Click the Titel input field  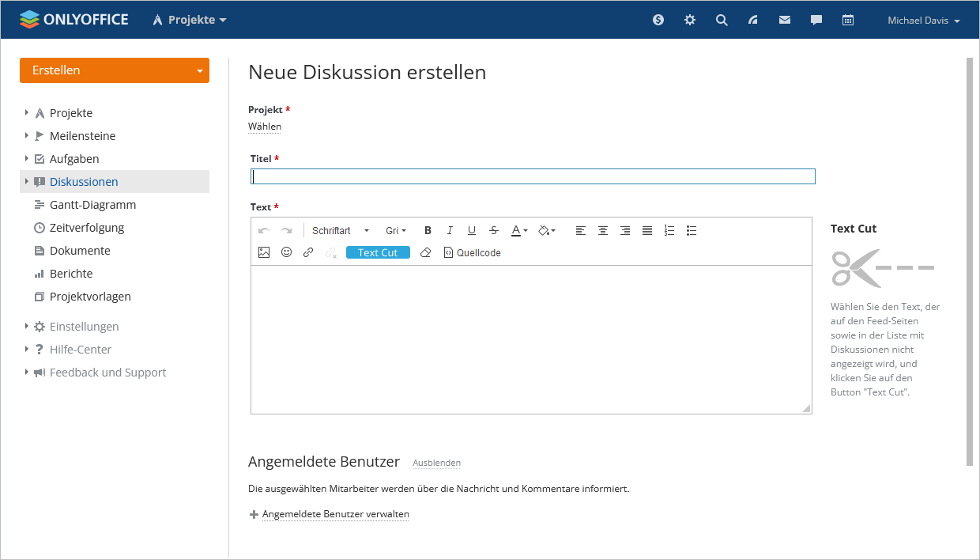533,176
